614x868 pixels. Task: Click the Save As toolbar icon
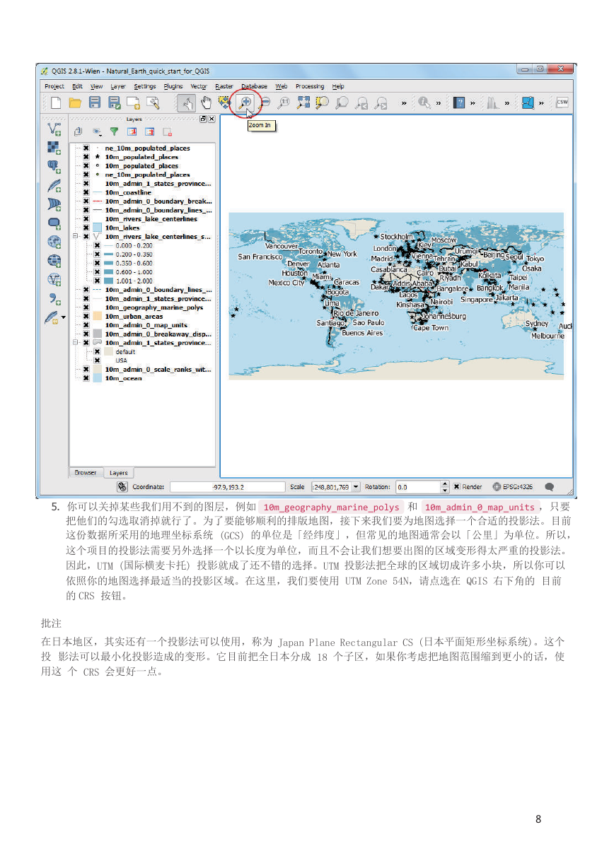(113, 103)
